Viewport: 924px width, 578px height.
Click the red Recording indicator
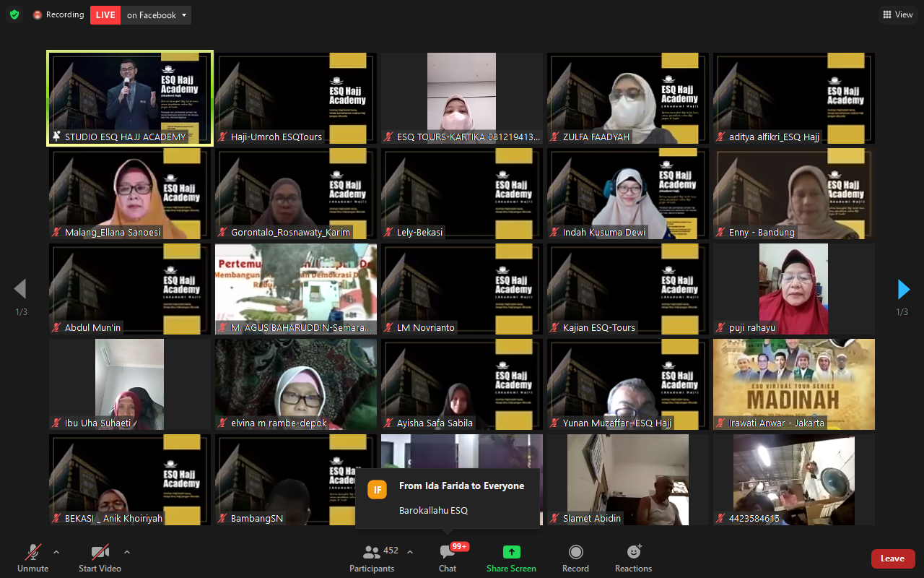point(58,14)
